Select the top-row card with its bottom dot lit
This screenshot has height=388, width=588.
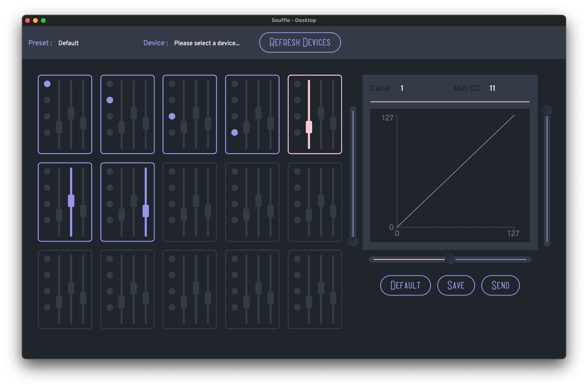252,114
